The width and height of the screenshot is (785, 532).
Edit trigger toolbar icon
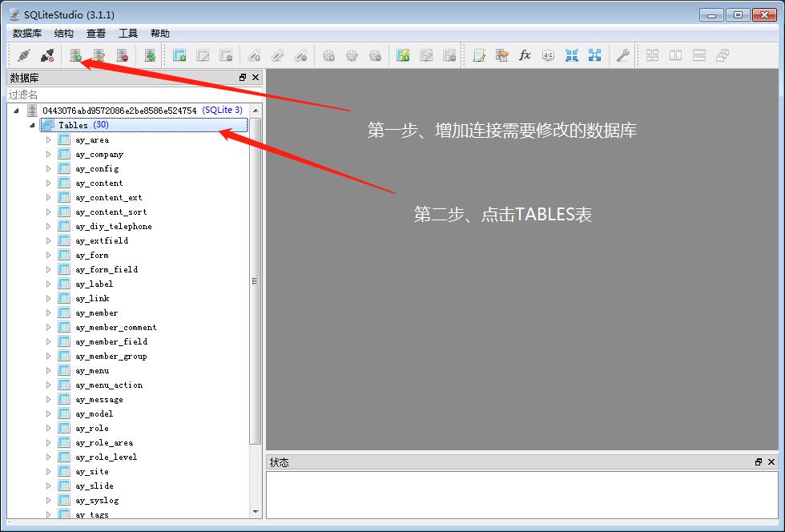352,55
